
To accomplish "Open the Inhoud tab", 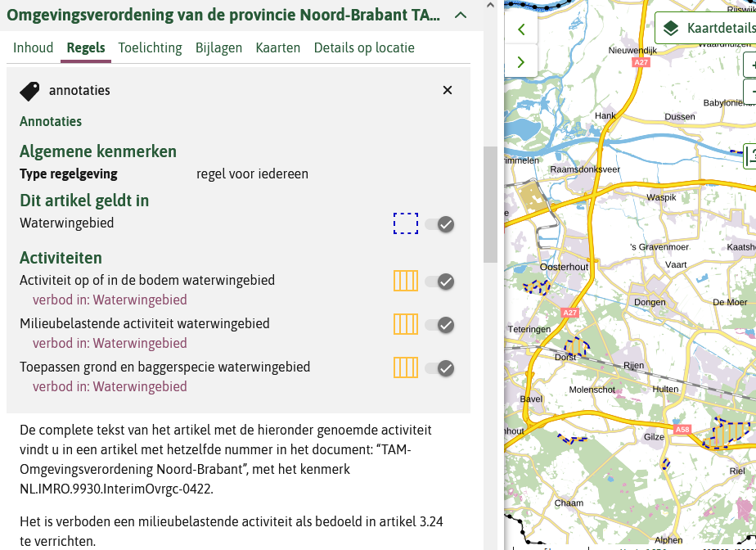I will pyautogui.click(x=34, y=47).
